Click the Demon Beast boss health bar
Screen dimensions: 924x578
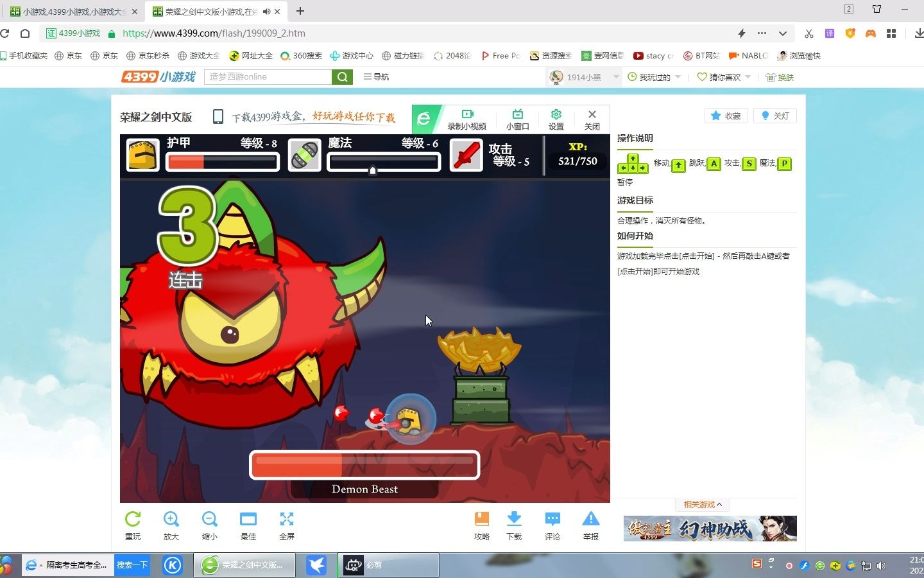click(364, 466)
